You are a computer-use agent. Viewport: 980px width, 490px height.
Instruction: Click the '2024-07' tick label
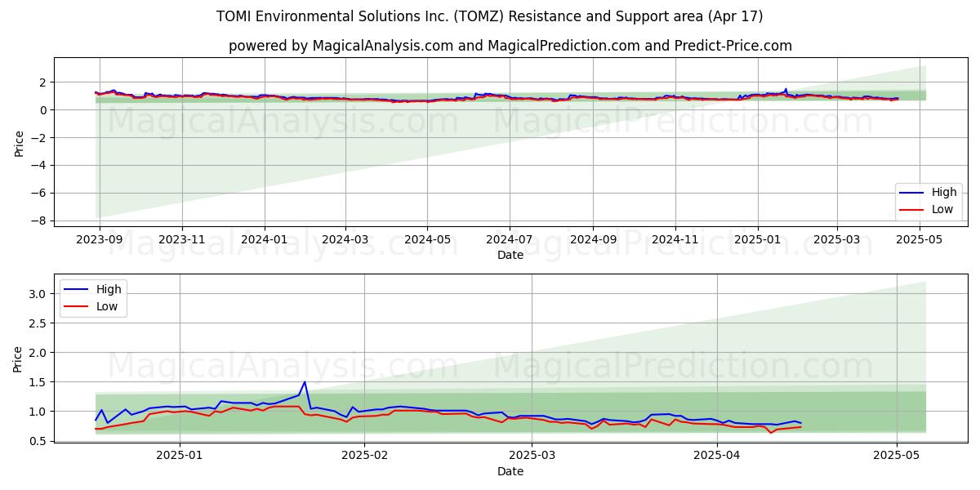coord(510,240)
